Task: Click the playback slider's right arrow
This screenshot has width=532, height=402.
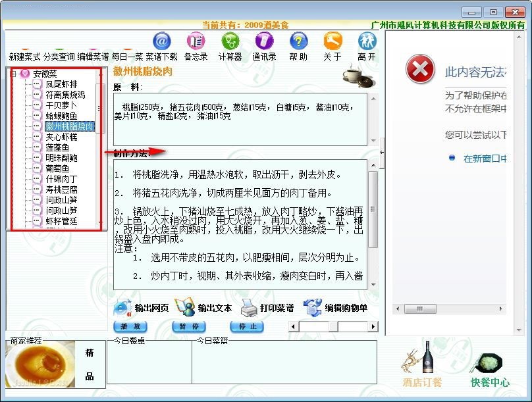Action: 373,327
